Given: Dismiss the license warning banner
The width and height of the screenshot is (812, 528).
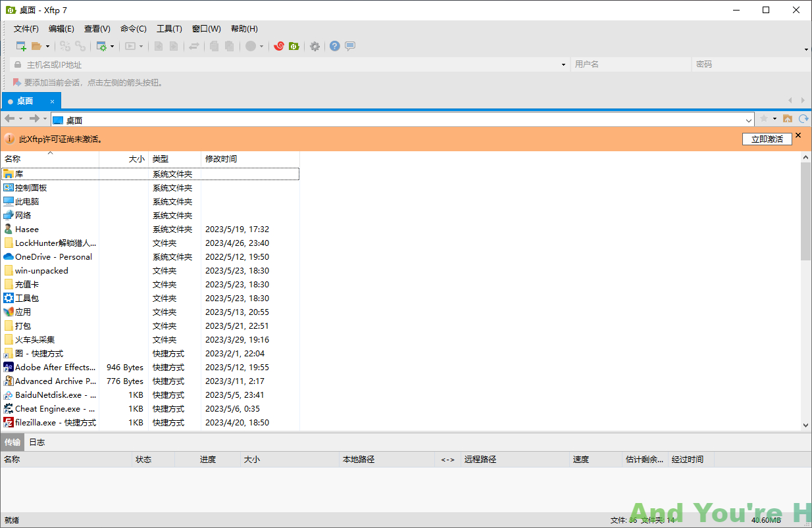Looking at the screenshot, I should [x=798, y=135].
